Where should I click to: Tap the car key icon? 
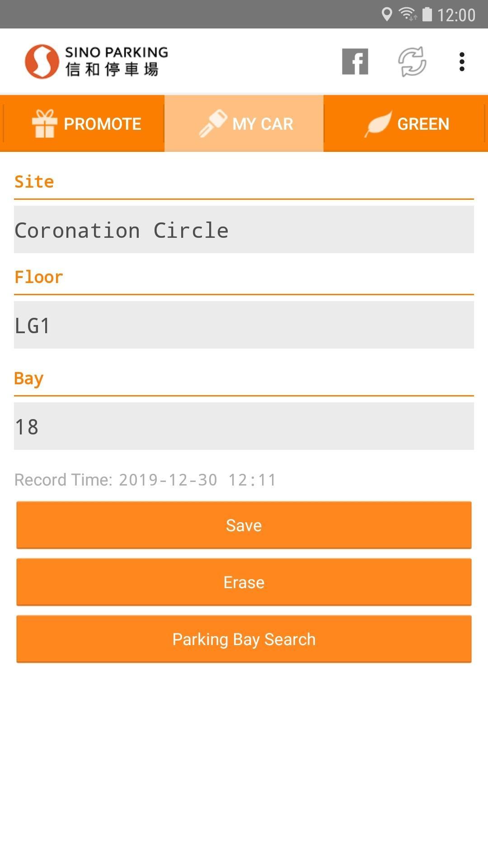click(213, 123)
